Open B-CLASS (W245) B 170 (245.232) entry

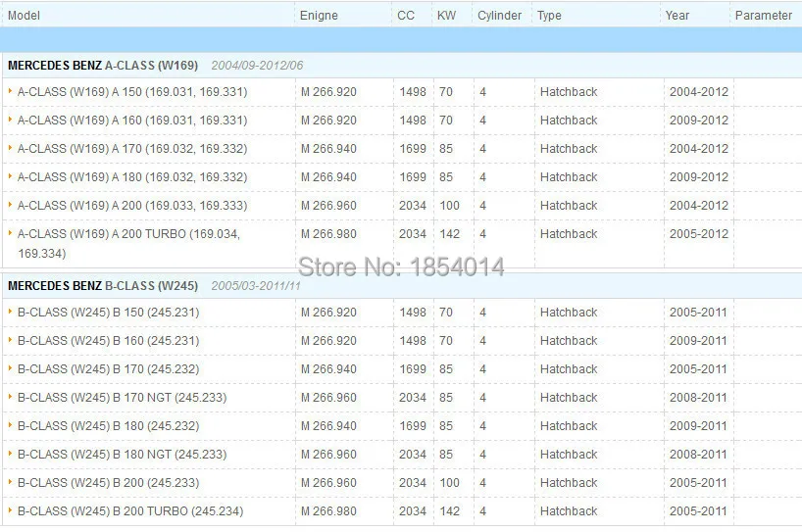coord(109,369)
